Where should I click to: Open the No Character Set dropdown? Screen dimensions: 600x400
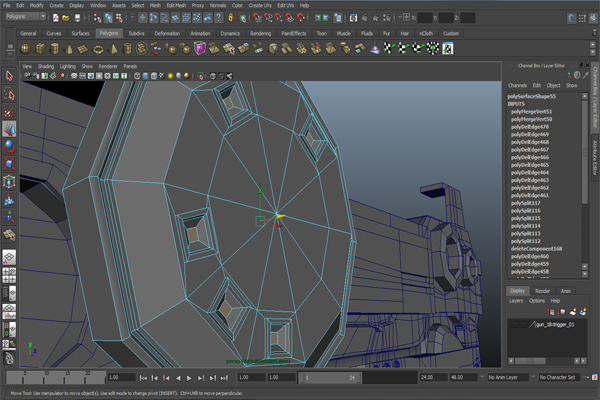point(559,377)
